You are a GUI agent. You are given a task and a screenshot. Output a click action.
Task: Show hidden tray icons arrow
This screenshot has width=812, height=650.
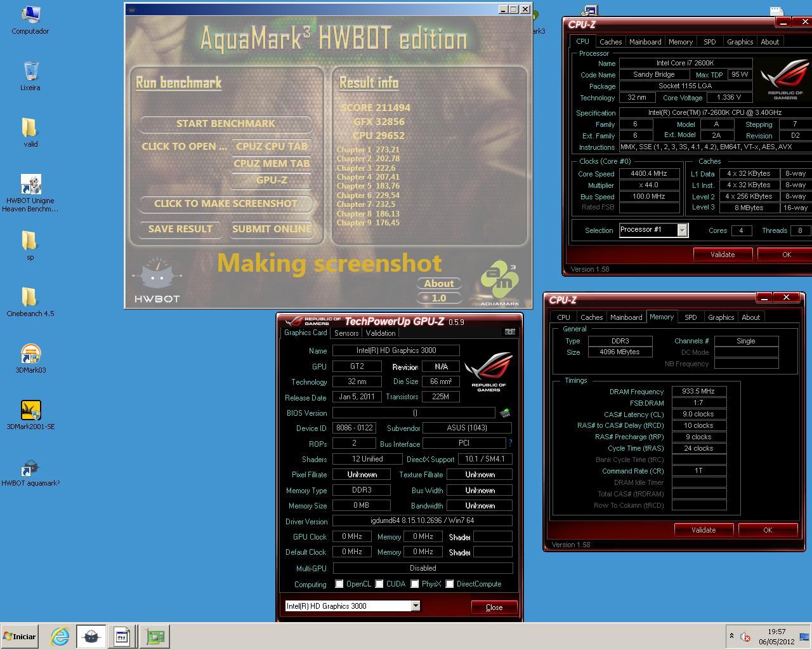click(x=731, y=636)
